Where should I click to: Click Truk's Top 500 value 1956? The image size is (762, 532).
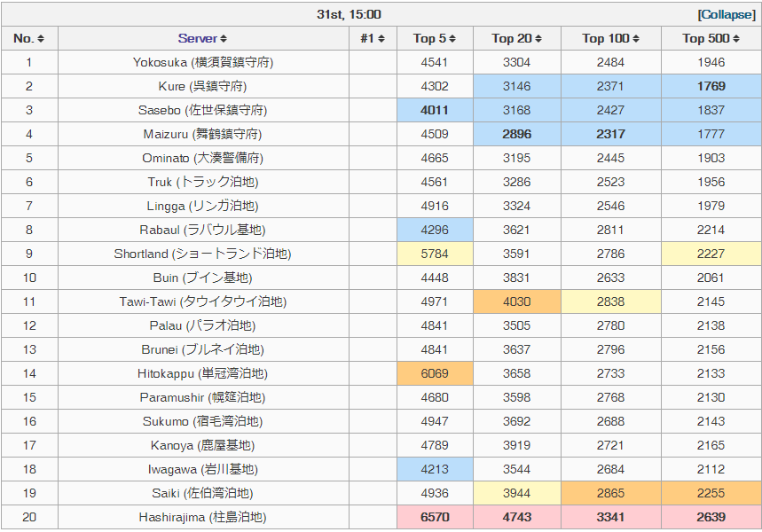tap(711, 182)
